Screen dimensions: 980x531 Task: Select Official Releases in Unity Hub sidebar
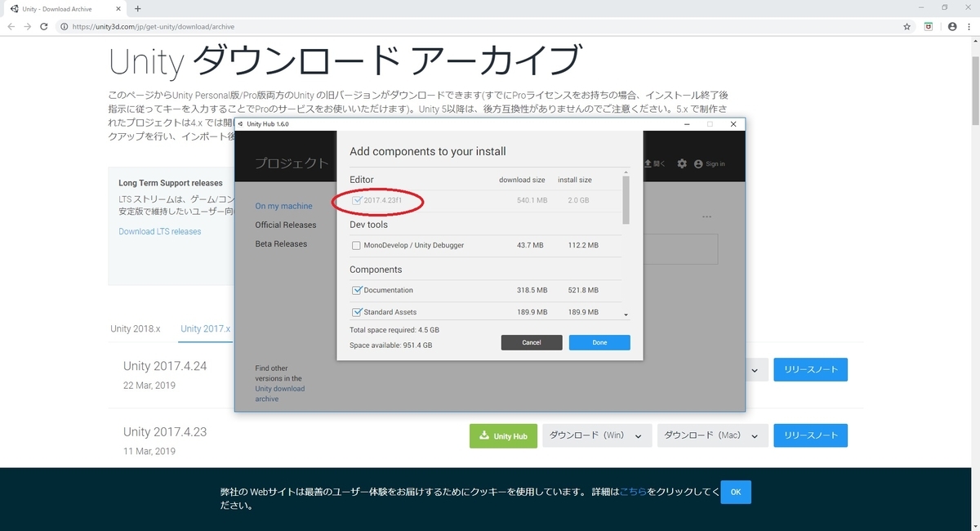285,225
